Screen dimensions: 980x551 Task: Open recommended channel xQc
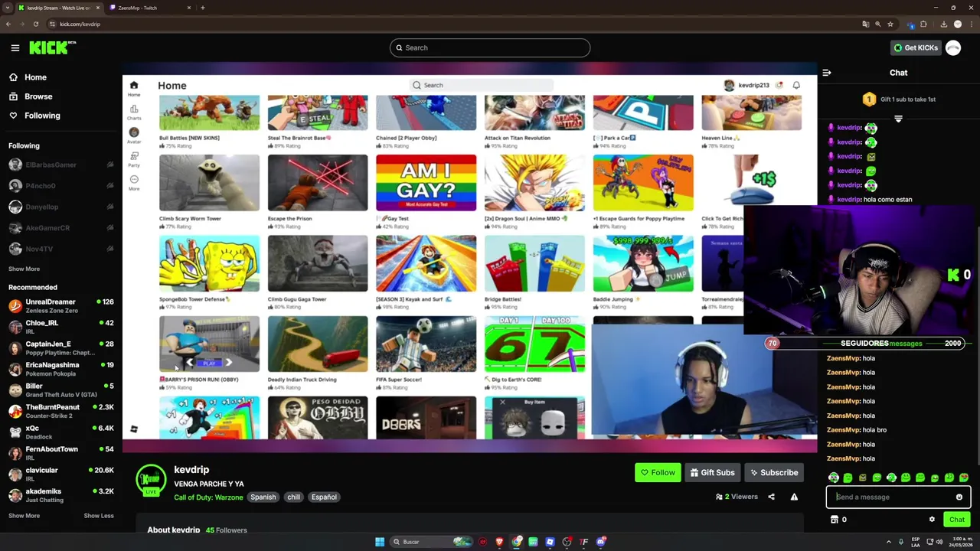tap(61, 432)
